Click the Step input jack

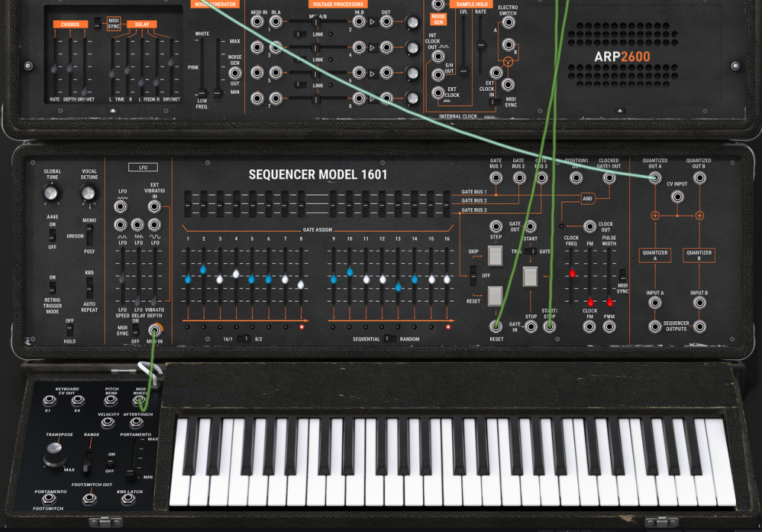(x=495, y=226)
